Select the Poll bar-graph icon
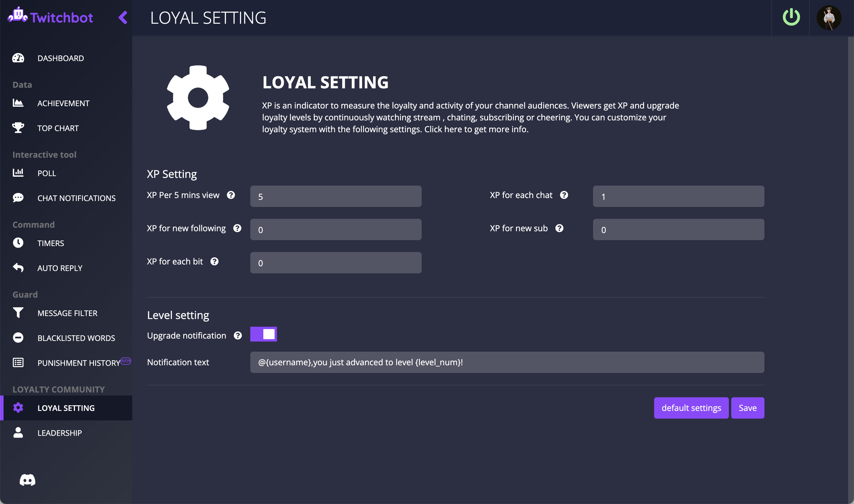Viewport: 854px width, 504px height. (x=18, y=173)
